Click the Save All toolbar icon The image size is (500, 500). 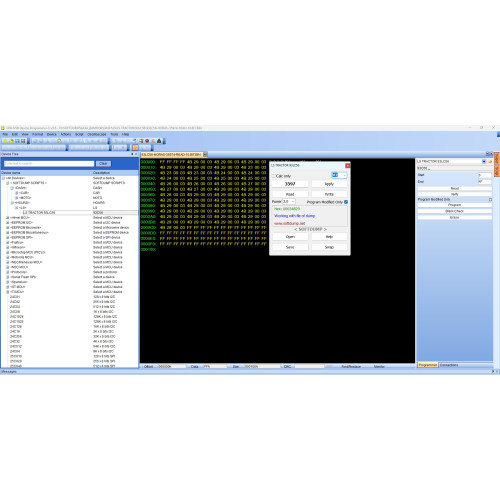tap(23, 141)
